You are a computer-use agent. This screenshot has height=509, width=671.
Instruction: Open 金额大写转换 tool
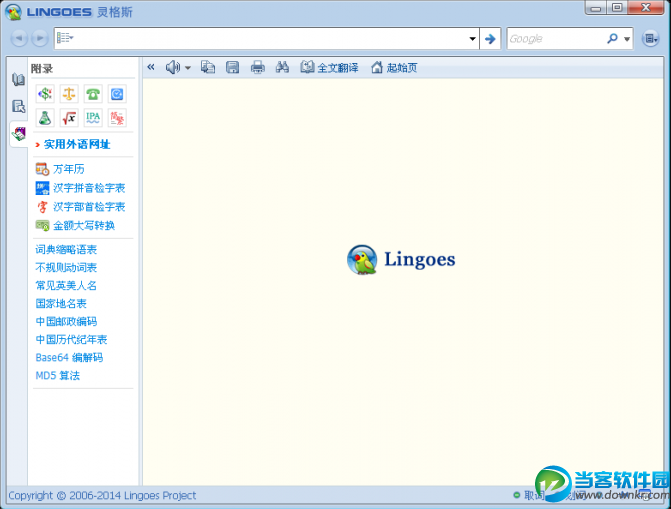84,226
